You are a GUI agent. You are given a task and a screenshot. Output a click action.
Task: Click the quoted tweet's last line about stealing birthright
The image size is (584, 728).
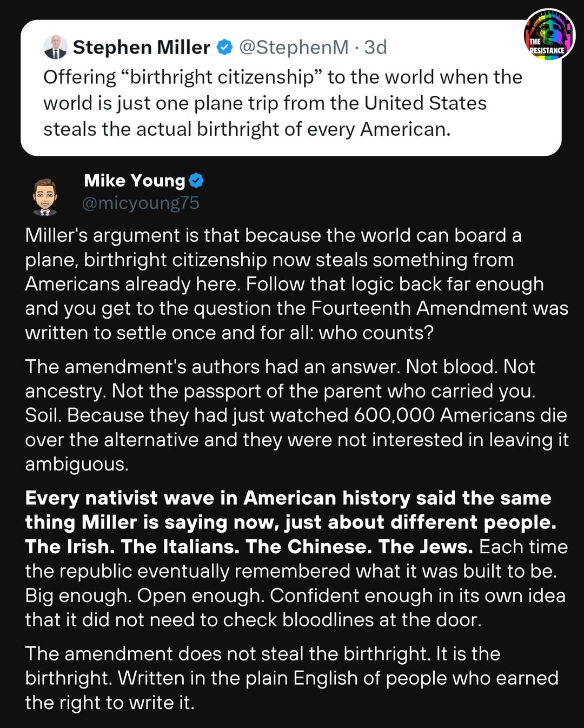(x=247, y=129)
